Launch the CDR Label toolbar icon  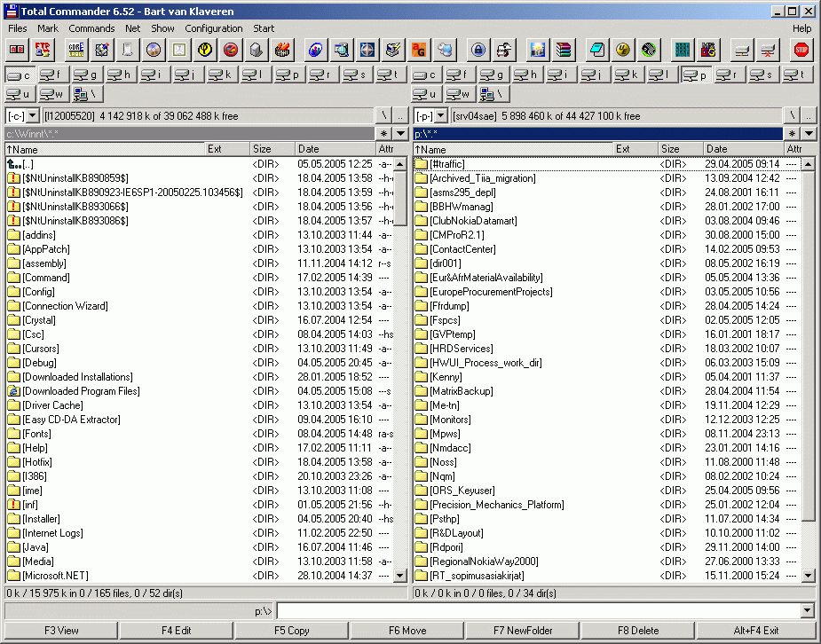76,50
